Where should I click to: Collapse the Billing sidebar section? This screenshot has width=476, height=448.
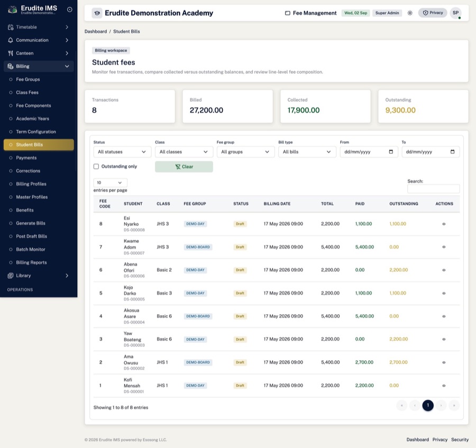pos(39,66)
